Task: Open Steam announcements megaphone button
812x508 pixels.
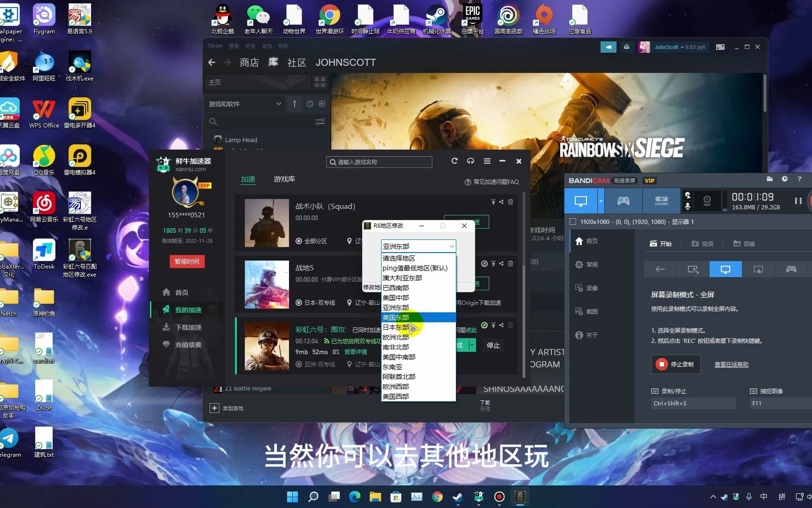Action: (x=609, y=47)
